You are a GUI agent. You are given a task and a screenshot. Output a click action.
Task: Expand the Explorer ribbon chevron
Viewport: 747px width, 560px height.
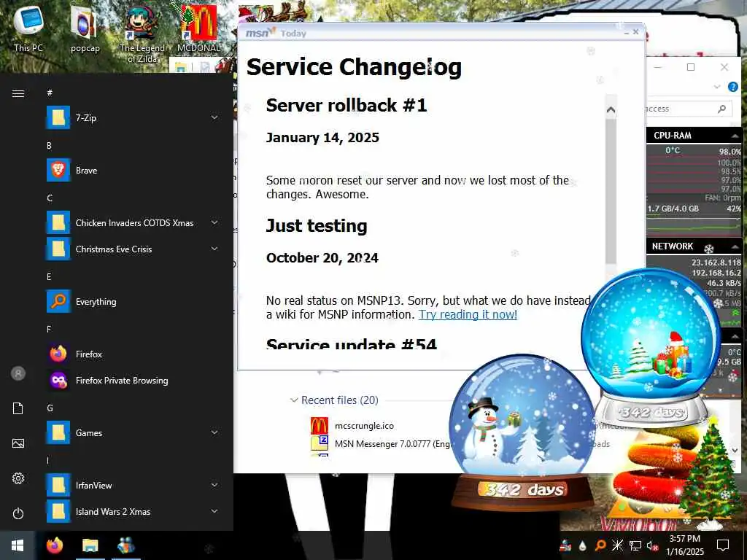tap(718, 87)
